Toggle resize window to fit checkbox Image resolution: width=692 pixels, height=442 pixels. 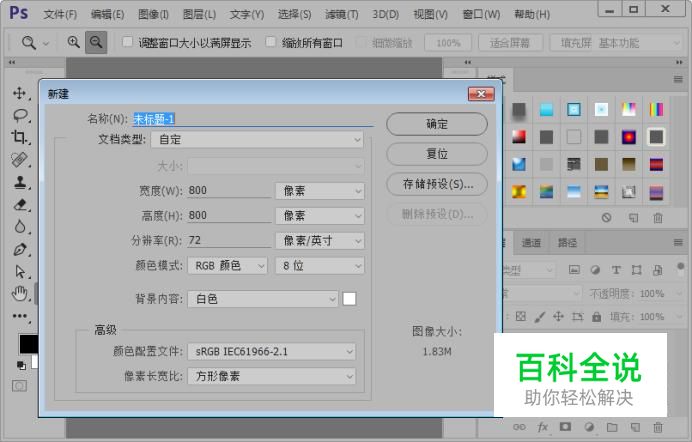tap(128, 42)
